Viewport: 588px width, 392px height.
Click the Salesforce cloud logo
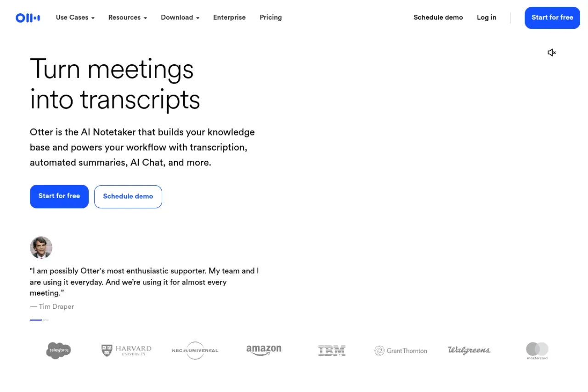click(x=59, y=351)
